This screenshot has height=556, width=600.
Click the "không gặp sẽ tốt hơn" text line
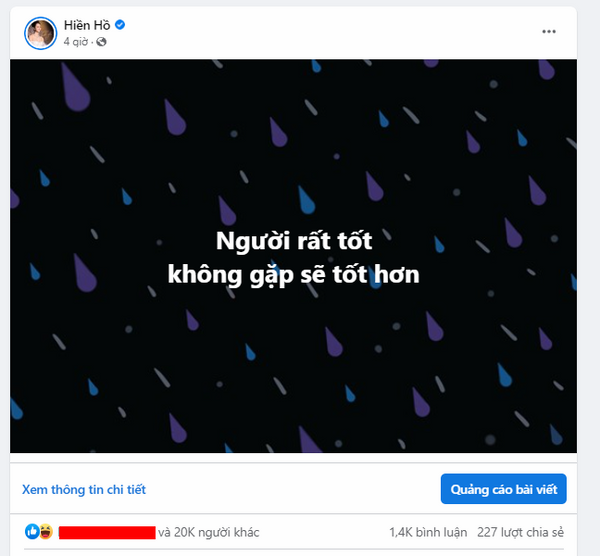pyautogui.click(x=293, y=275)
